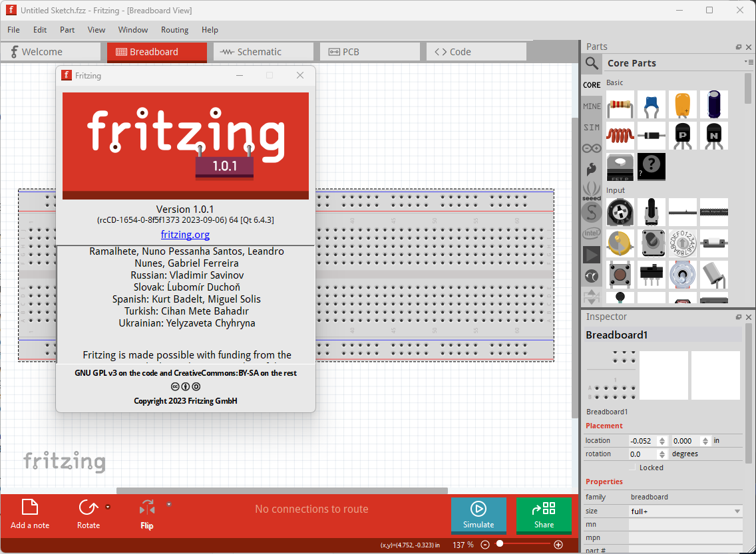Switch to the Schematic tab

tap(264, 52)
